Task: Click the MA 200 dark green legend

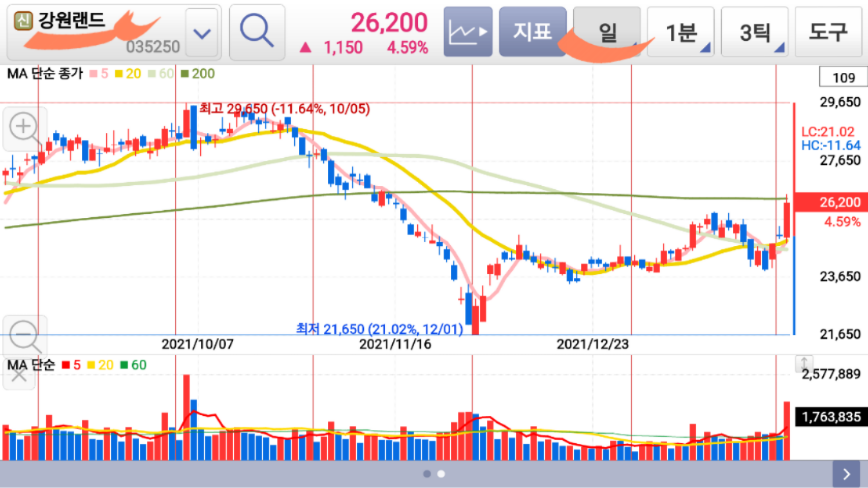Action: (x=198, y=74)
